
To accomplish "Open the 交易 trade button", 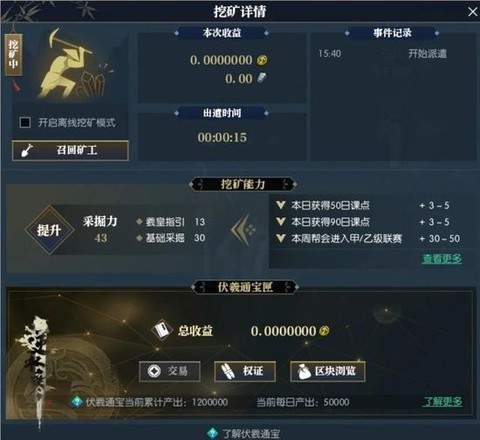I will (x=170, y=371).
